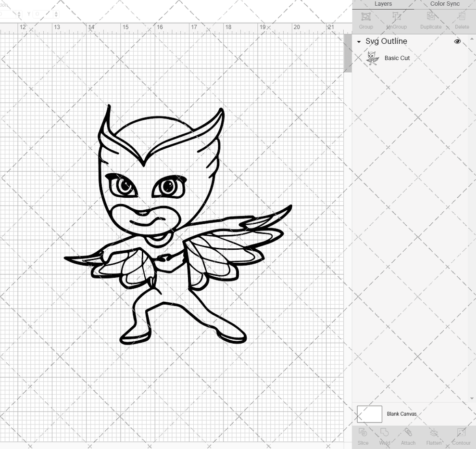Decrease Y position with stepper arrow
The height and width of the screenshot is (449, 476).
click(56, 16)
